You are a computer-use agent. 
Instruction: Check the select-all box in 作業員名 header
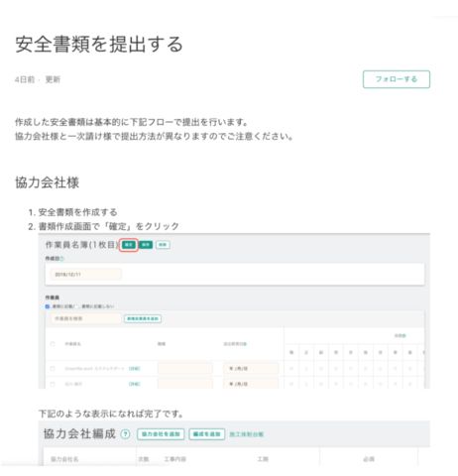click(x=53, y=344)
